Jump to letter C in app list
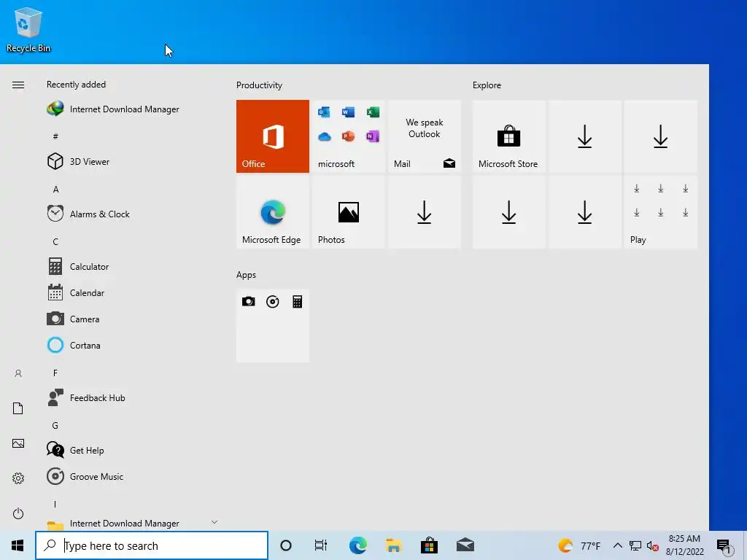747x560 pixels. [x=55, y=242]
